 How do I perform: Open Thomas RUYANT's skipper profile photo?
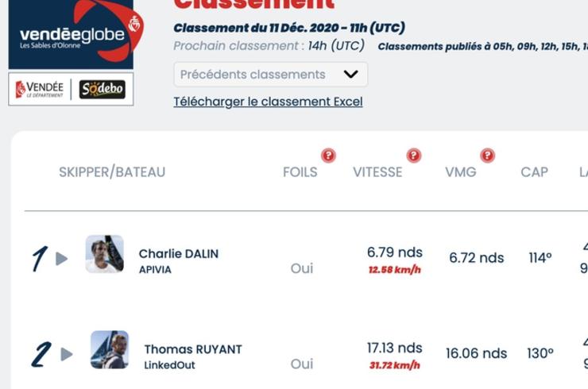110,349
